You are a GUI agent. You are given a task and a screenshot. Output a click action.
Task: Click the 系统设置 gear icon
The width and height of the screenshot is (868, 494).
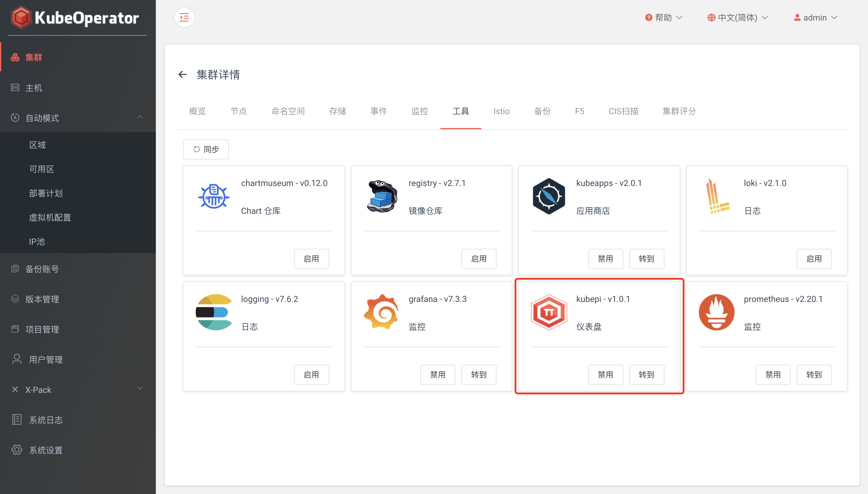17,450
